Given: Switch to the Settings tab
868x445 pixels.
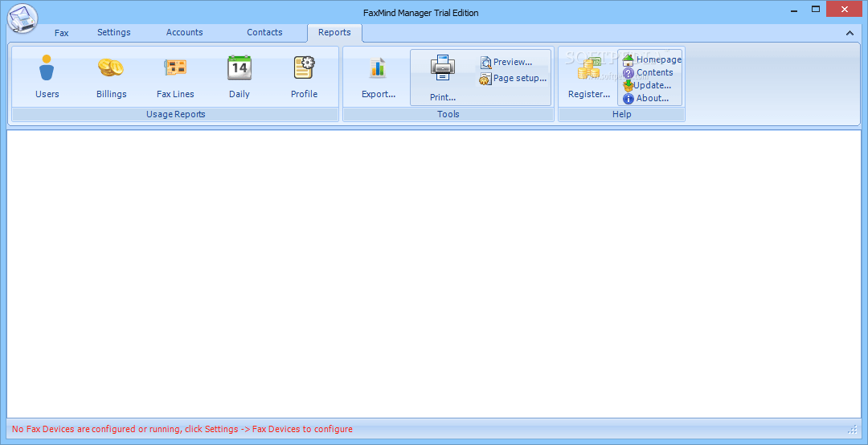Looking at the screenshot, I should pyautogui.click(x=114, y=32).
